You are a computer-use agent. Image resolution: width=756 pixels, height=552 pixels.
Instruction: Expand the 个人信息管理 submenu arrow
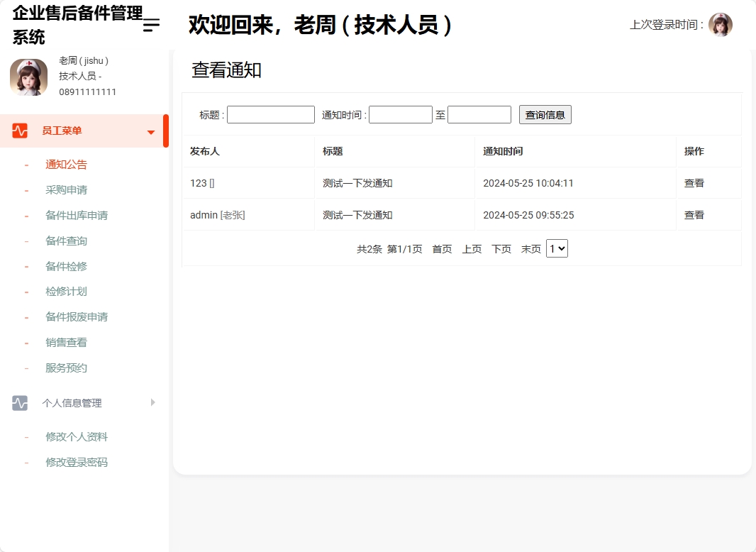click(x=152, y=402)
